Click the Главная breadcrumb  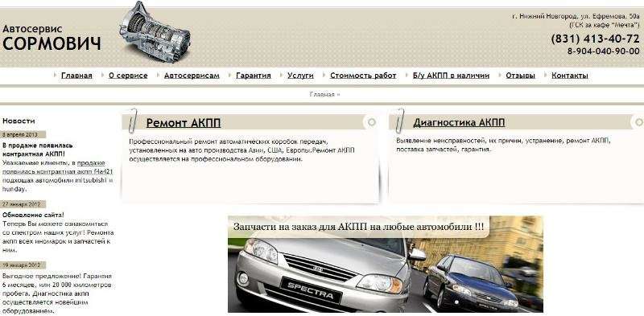(x=321, y=94)
